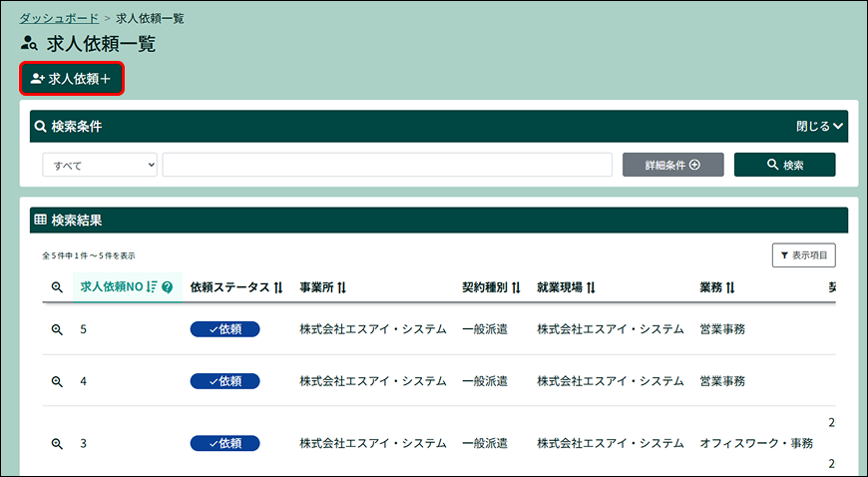Screen dimensions: 868x477
Task: Click 事業所 company name in row 5
Action: coord(373,329)
